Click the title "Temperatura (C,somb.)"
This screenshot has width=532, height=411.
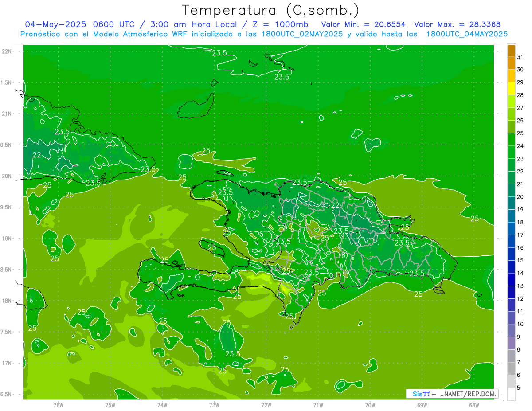pyautogui.click(x=270, y=10)
